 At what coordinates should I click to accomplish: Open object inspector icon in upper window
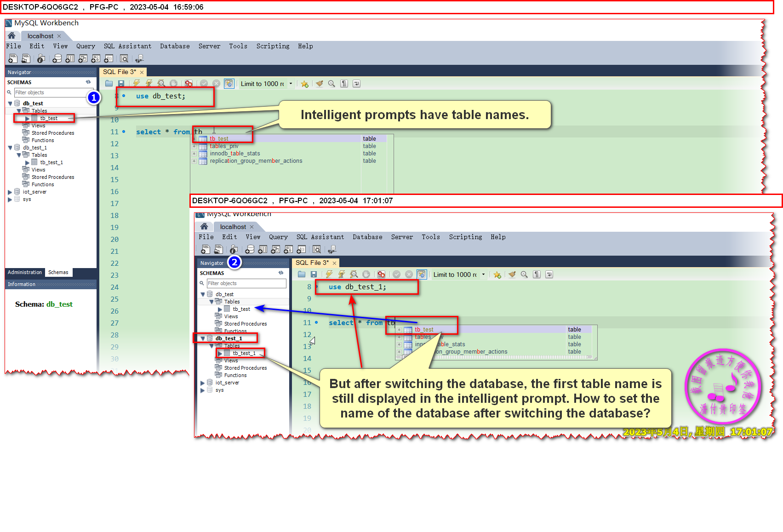click(41, 58)
